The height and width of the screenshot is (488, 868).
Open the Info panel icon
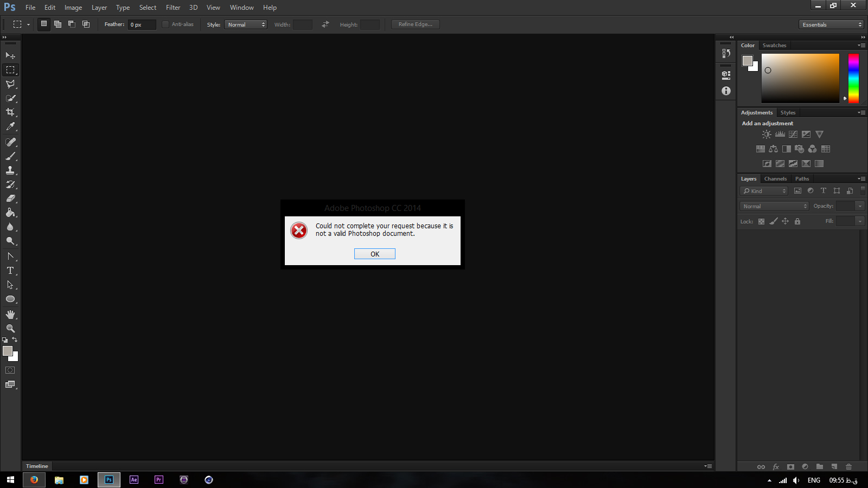(x=726, y=91)
